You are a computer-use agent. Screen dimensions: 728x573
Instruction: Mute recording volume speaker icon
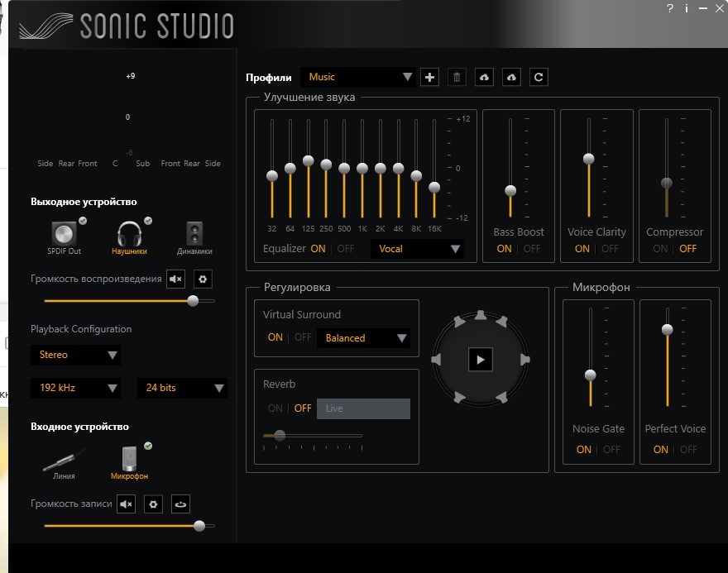(126, 504)
